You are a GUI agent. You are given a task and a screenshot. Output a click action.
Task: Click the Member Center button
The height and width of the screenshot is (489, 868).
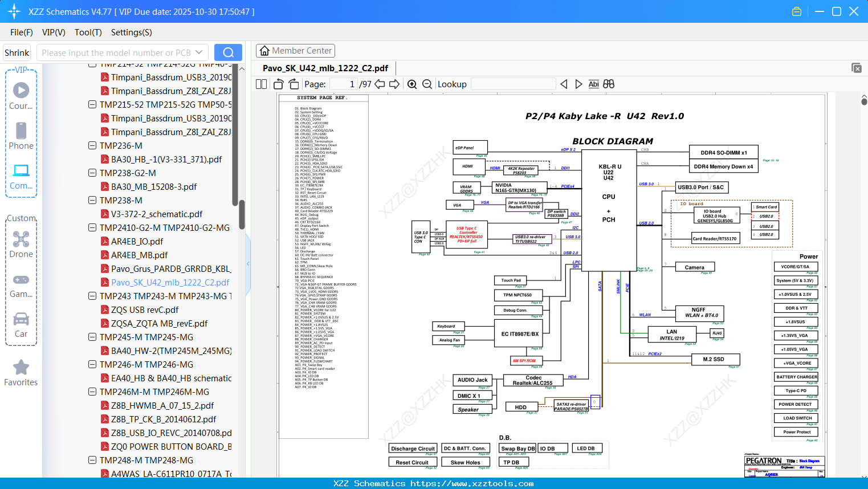click(x=295, y=51)
